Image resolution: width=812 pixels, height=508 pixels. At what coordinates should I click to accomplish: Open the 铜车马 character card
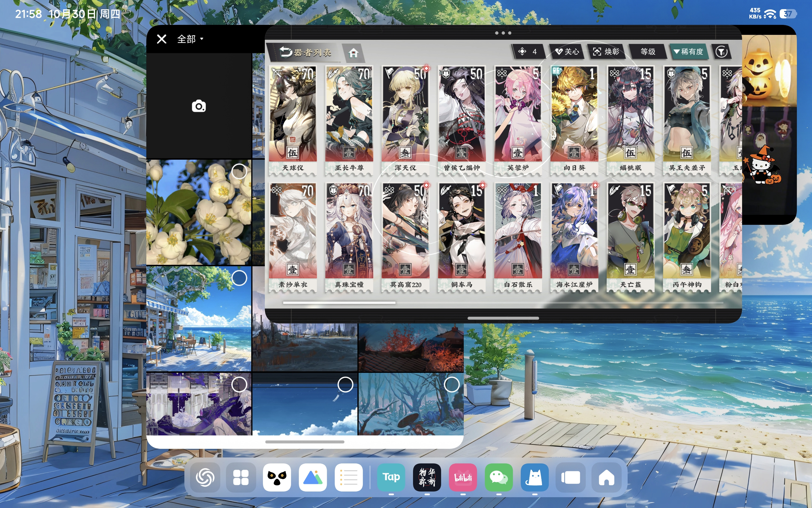[462, 237]
